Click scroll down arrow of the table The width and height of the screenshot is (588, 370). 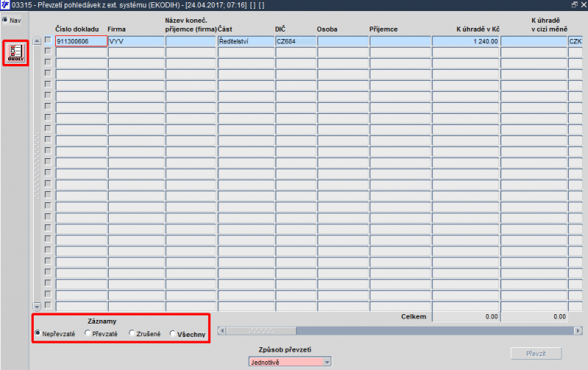coord(37,307)
